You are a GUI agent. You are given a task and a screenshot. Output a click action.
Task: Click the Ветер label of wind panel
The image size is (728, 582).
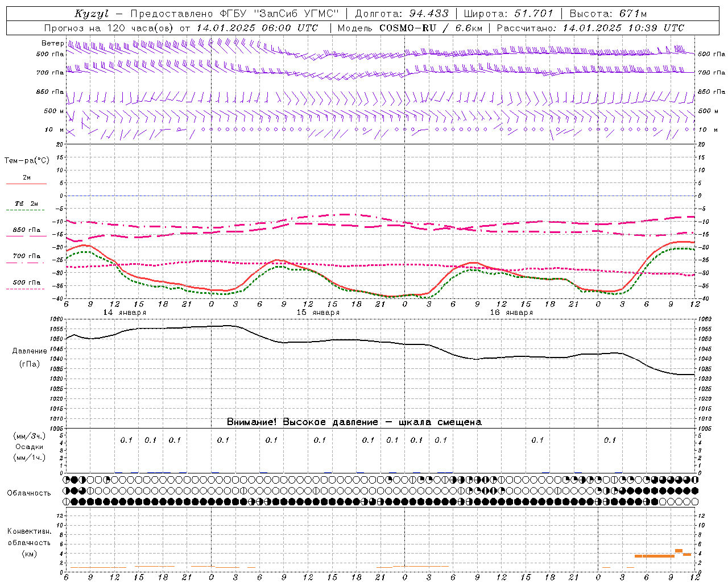click(52, 43)
